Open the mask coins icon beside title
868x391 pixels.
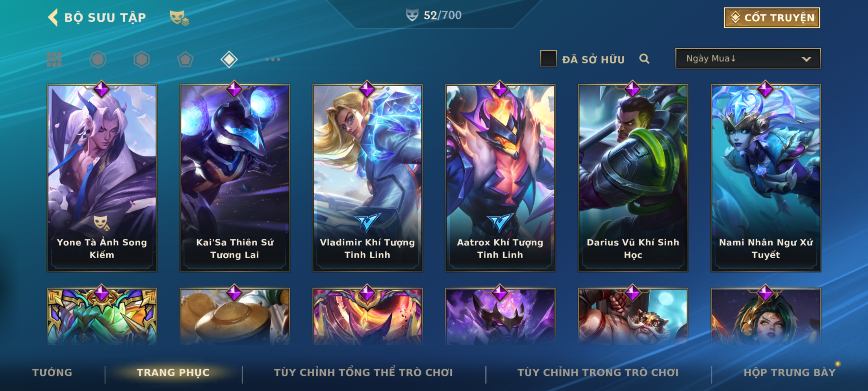tap(179, 18)
